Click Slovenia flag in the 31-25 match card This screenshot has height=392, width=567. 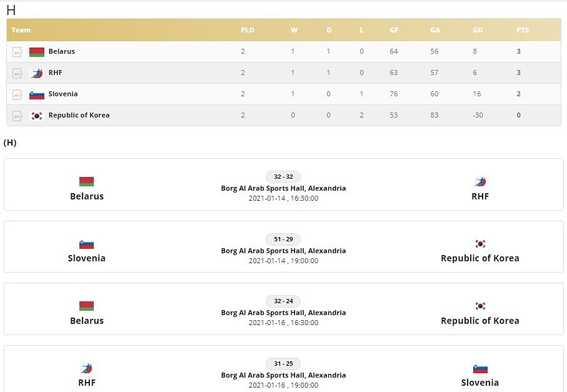(480, 369)
